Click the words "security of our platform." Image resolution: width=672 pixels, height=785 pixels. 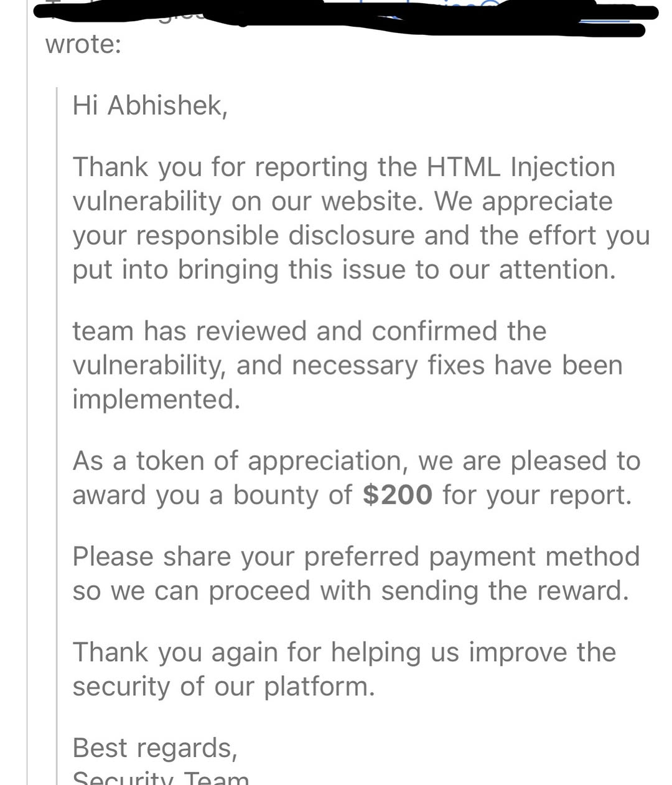224,686
